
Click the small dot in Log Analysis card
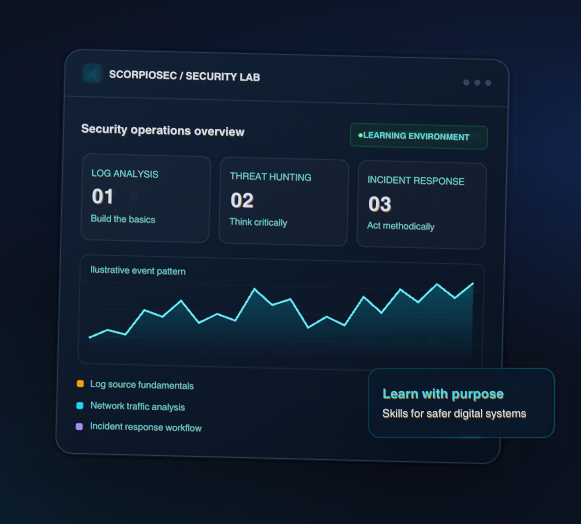(134, 197)
